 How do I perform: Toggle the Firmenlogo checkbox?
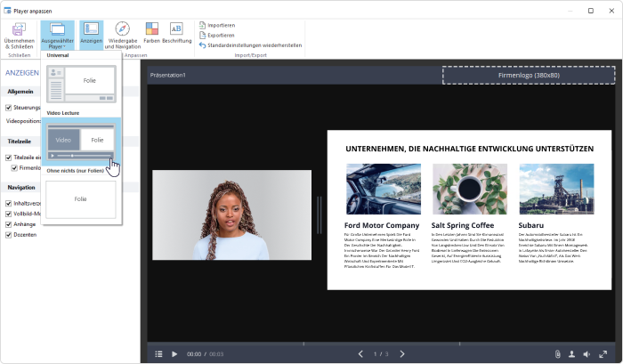point(14,168)
